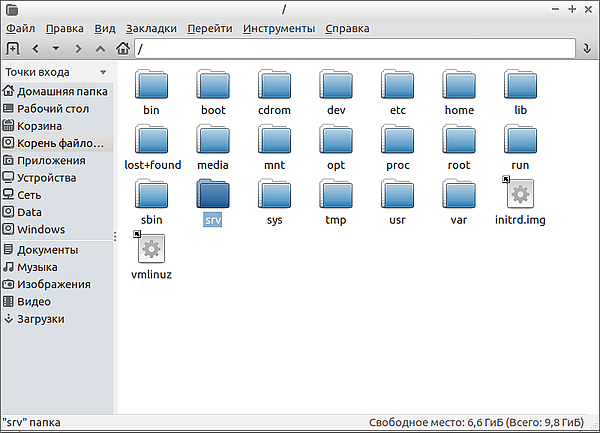Expand the Точки входа side pane dropdown
This screenshot has height=433, width=600.
tap(103, 73)
